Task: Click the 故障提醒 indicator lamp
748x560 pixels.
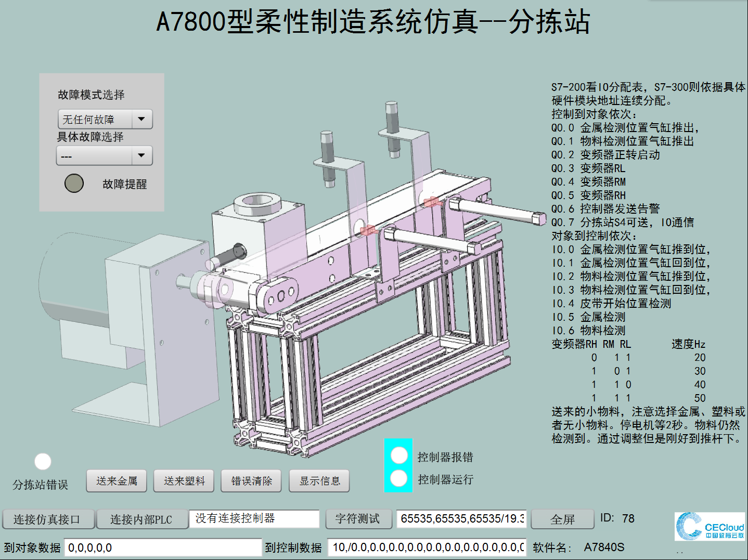Action: (x=74, y=183)
